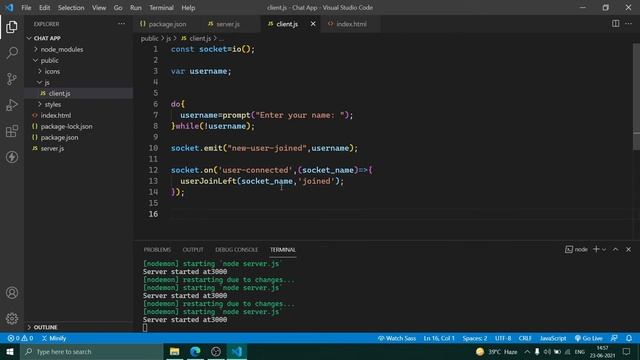Image resolution: width=640 pixels, height=360 pixels.
Task: Open the Help menu
Action: pos(188,7)
